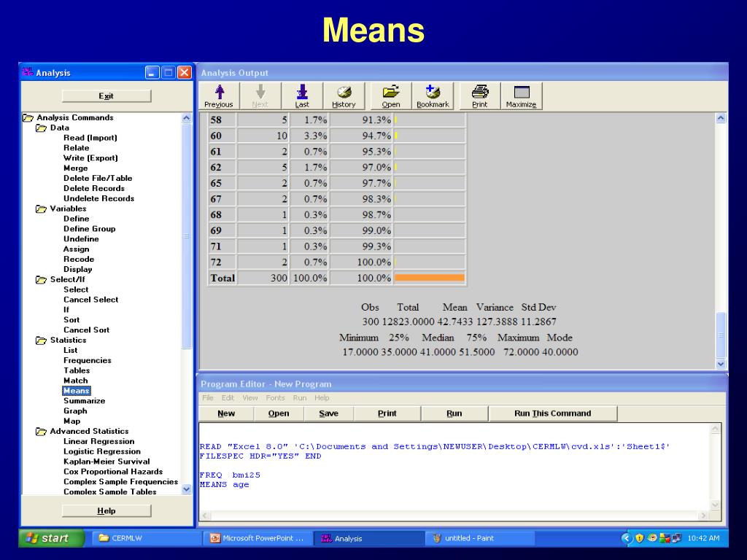Select the Tables command
The image size is (747, 560).
click(x=77, y=370)
